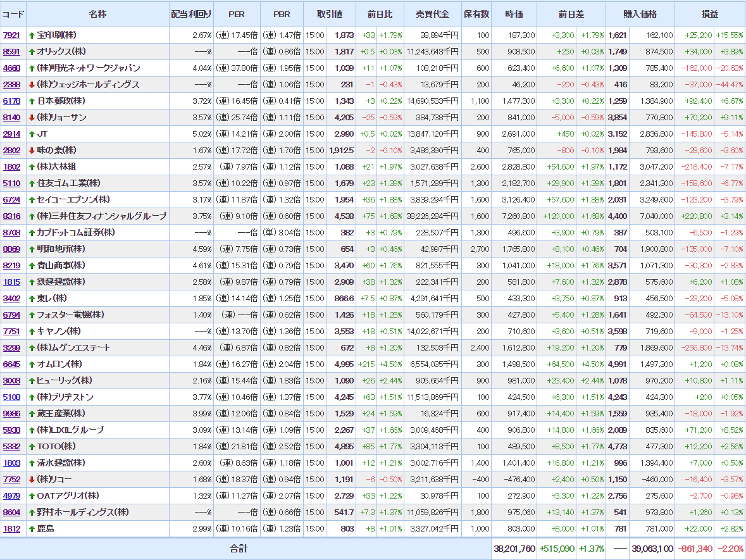Click the green up arrow beside 宝印刷(株)
The width and height of the screenshot is (746, 560).
(x=32, y=35)
